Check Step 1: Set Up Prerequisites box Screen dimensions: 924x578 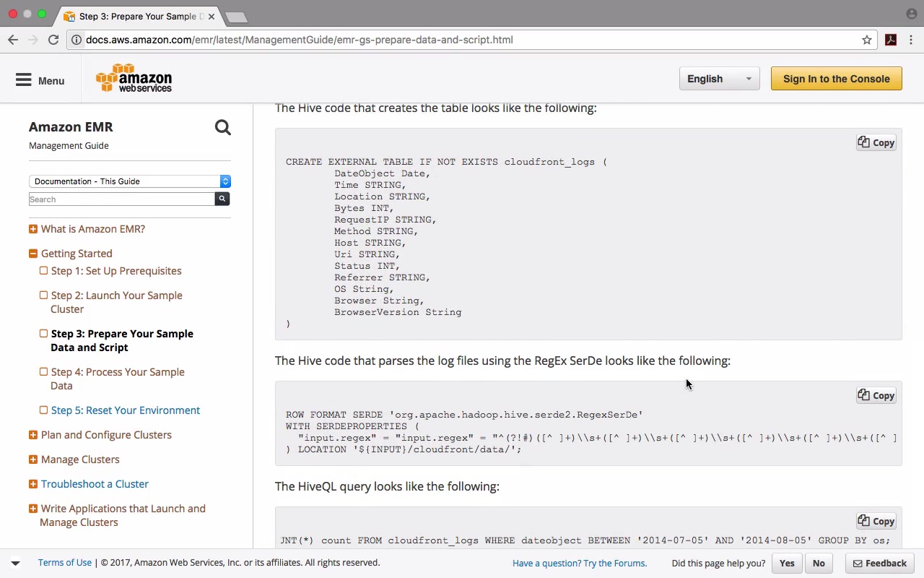pyautogui.click(x=43, y=271)
